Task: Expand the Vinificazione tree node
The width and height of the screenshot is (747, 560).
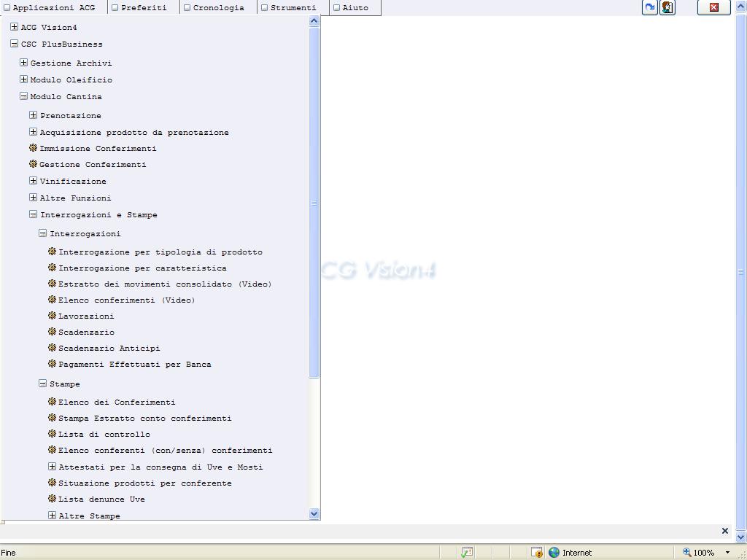Action: coord(33,181)
